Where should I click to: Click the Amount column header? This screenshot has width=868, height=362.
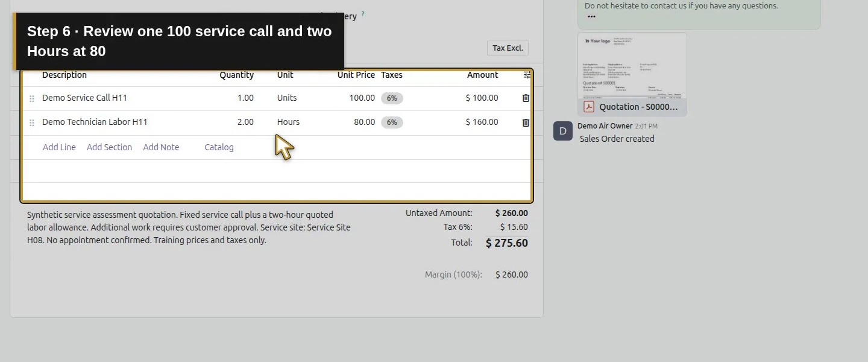[482, 75]
